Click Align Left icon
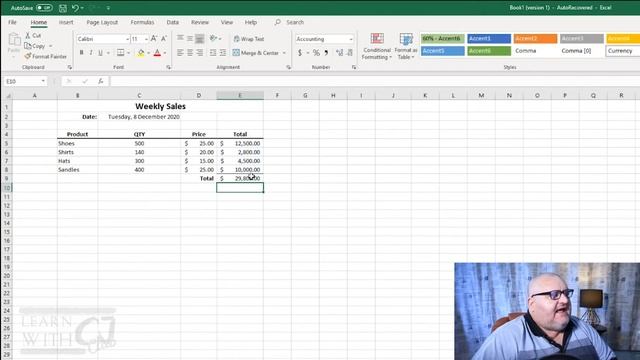Screen dimensions: 640x360 click(180, 53)
